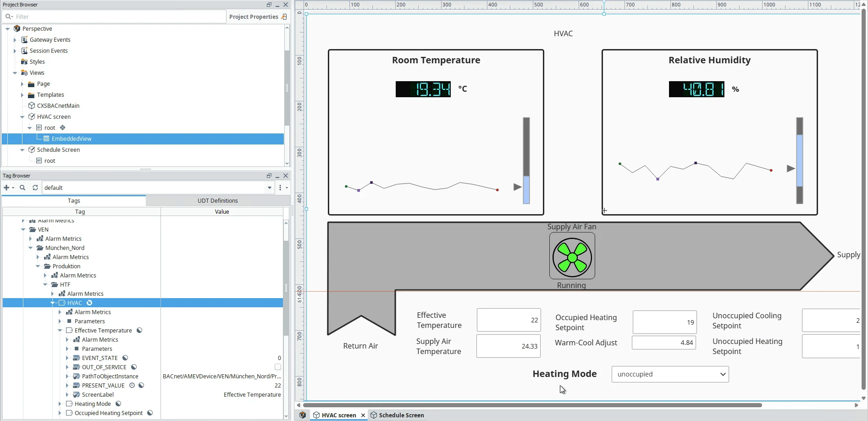Click the Perspective module icon in bottom bar
This screenshot has width=868, height=421.
coord(303,415)
